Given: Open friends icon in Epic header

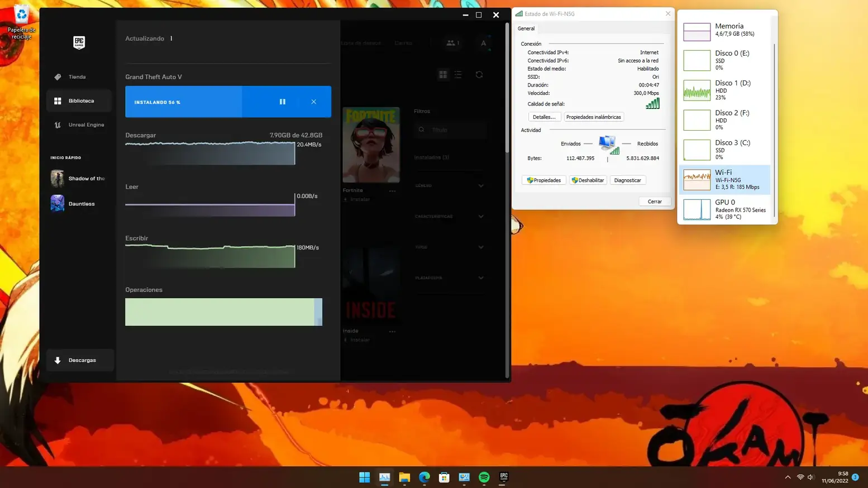Looking at the screenshot, I should click(452, 43).
